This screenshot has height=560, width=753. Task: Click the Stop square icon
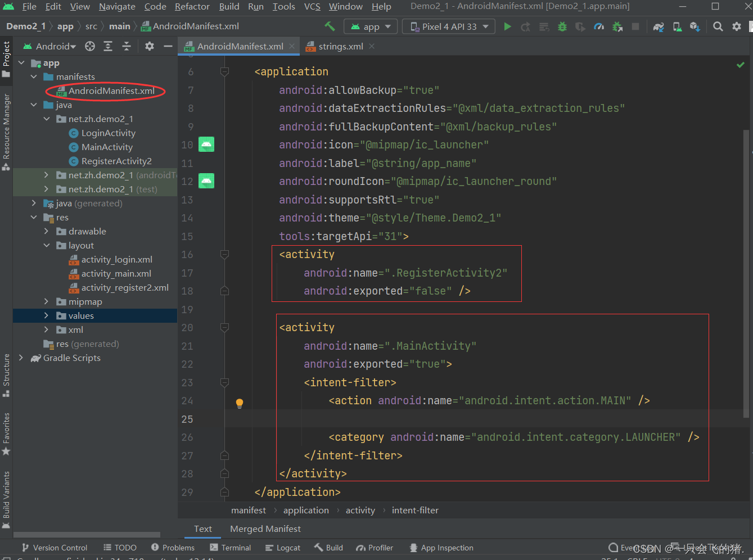click(635, 26)
